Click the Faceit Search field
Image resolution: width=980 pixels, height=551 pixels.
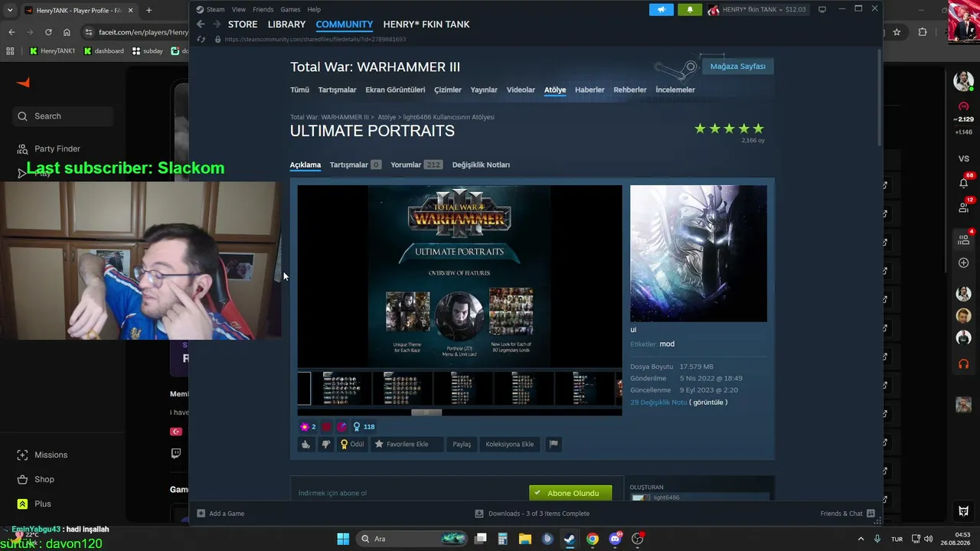64,116
